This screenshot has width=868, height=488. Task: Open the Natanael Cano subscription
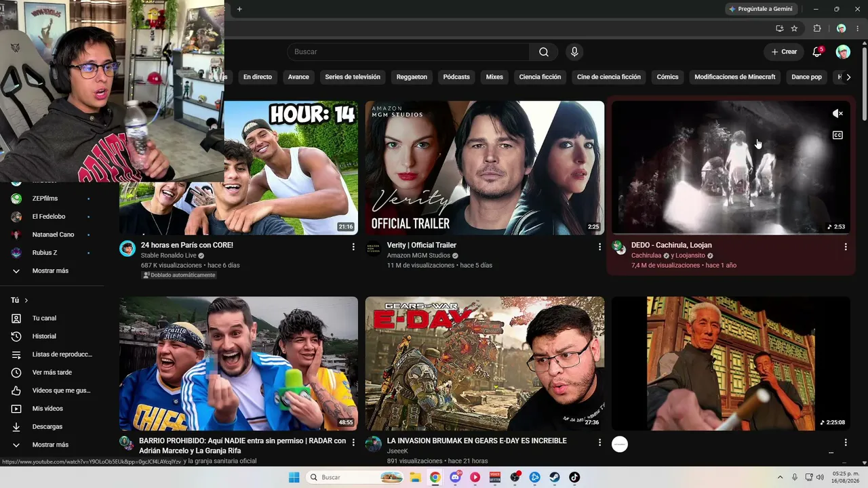coord(52,235)
